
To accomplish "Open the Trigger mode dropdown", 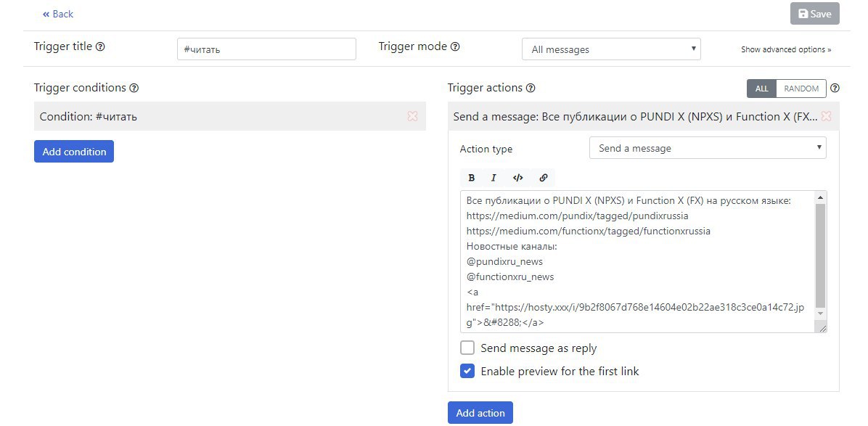I will (611, 49).
